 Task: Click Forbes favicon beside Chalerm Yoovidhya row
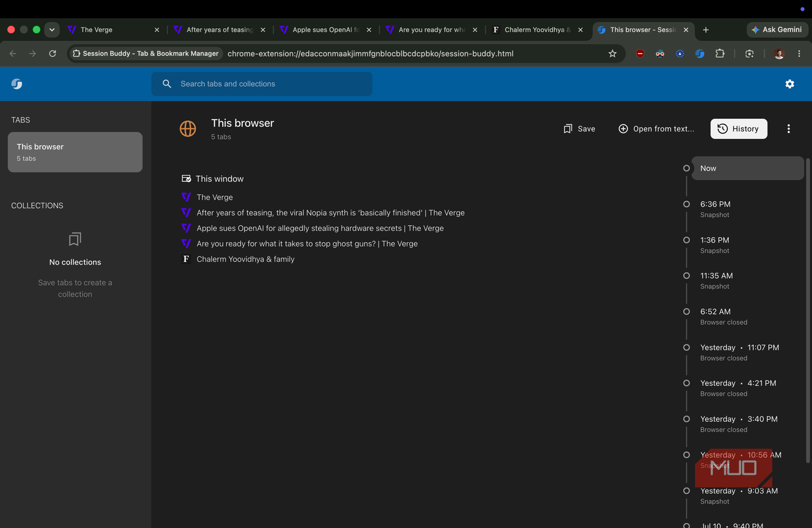tap(186, 259)
